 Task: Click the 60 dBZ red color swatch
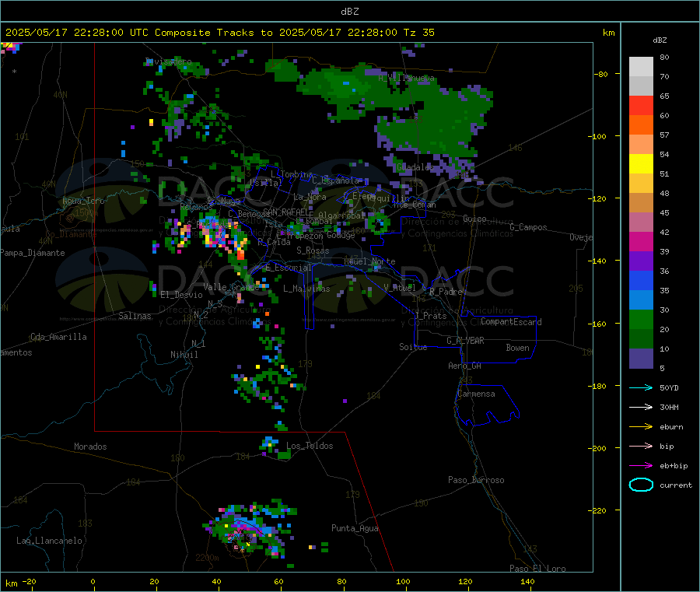pos(641,105)
